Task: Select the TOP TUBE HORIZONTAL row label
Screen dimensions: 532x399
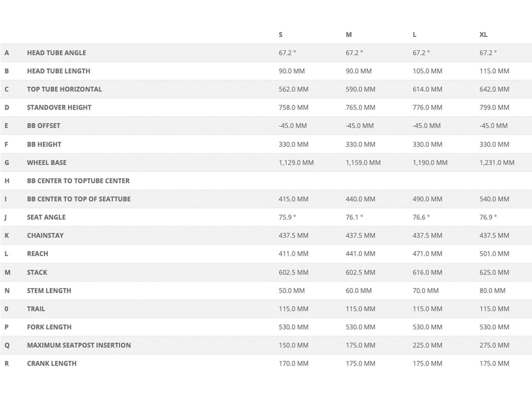Action: coord(64,89)
